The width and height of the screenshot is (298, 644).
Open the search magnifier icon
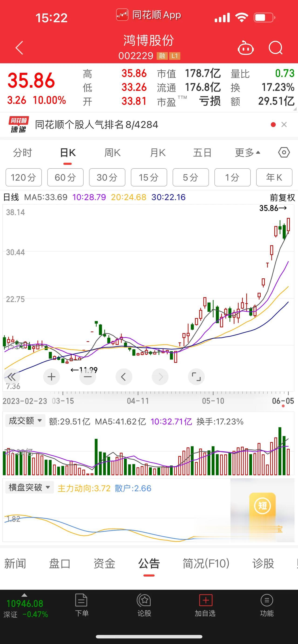point(276,47)
